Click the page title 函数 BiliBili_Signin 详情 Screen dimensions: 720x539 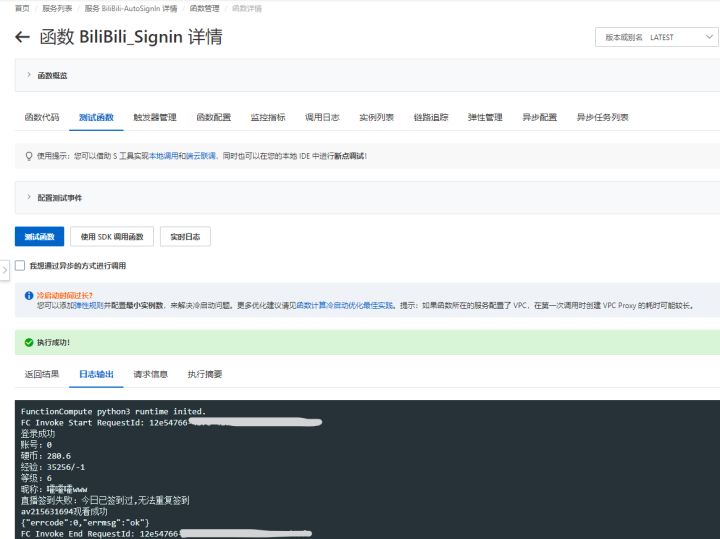(x=131, y=37)
